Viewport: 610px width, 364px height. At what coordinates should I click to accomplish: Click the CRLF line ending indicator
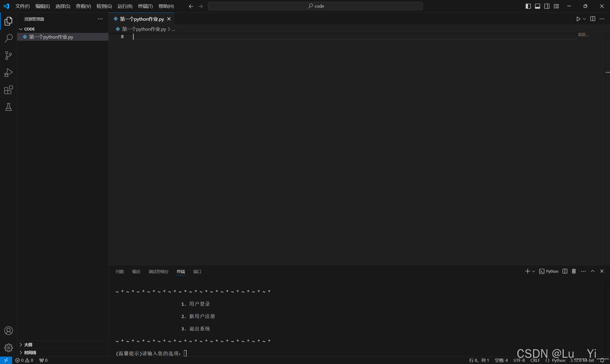pyautogui.click(x=535, y=360)
